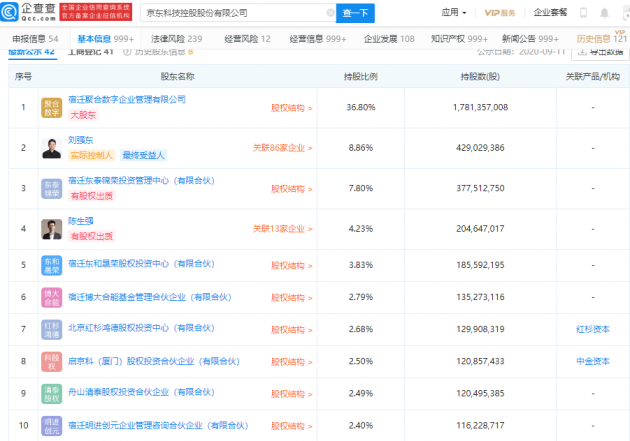Click the 东泰锦荣 shareholder logo icon
The image size is (630, 441).
pyautogui.click(x=51, y=187)
